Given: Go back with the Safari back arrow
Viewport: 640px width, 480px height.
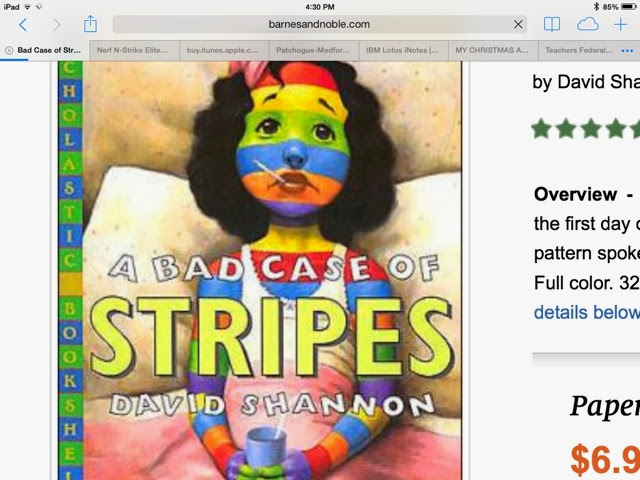Looking at the screenshot, I should coord(23,25).
